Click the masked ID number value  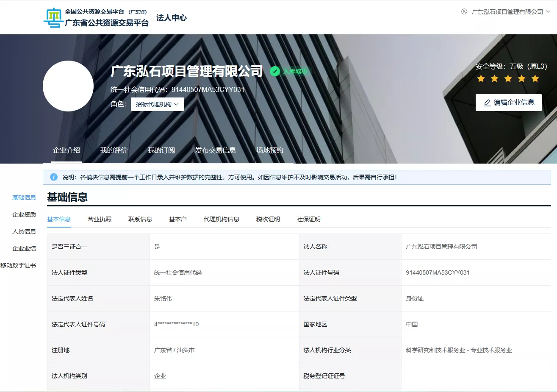click(176, 324)
